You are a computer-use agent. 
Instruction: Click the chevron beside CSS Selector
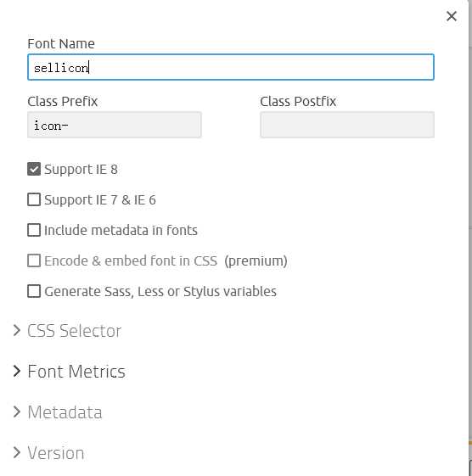click(17, 330)
